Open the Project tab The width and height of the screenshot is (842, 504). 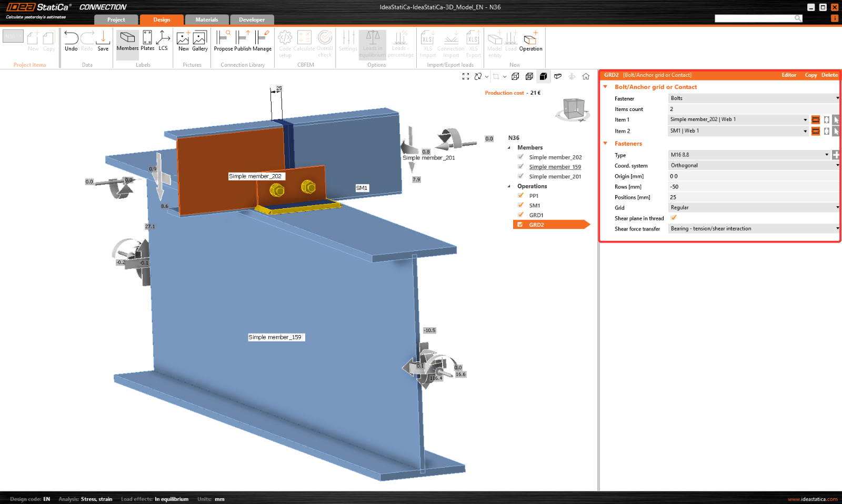(x=116, y=20)
